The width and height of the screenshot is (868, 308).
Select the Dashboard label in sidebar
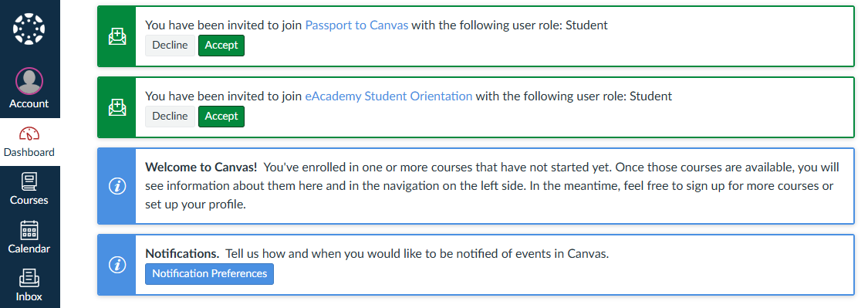tap(29, 152)
